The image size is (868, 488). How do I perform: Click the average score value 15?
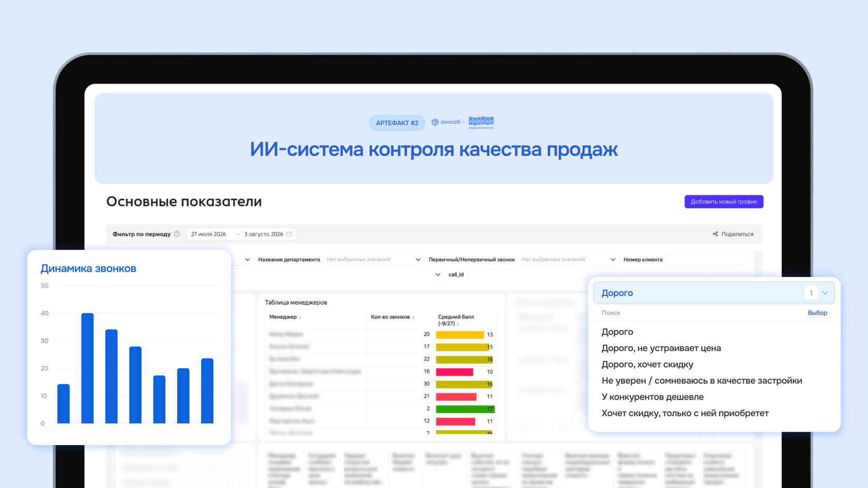(490, 347)
